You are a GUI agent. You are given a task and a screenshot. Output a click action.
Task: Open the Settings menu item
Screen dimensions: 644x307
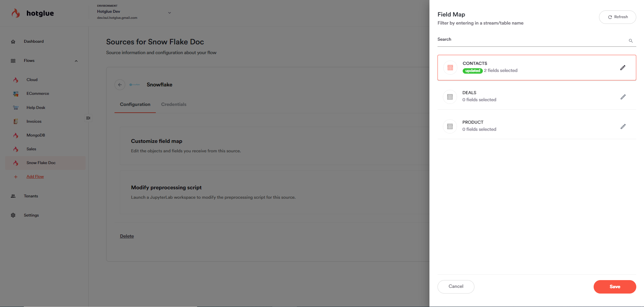(31, 215)
